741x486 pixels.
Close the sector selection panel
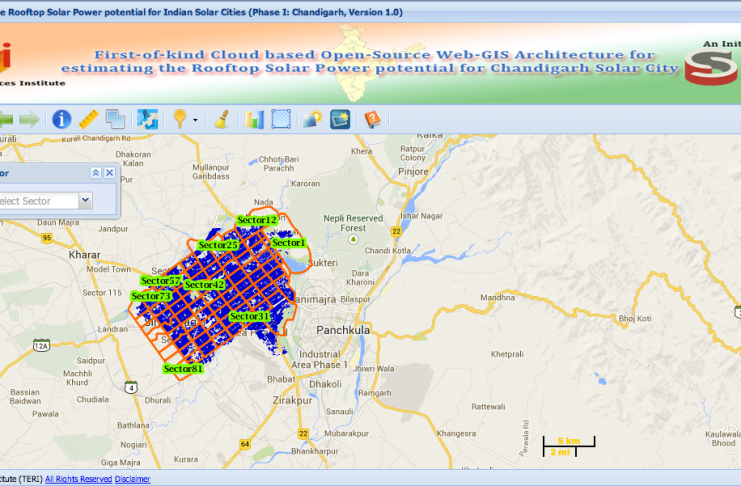click(110, 173)
